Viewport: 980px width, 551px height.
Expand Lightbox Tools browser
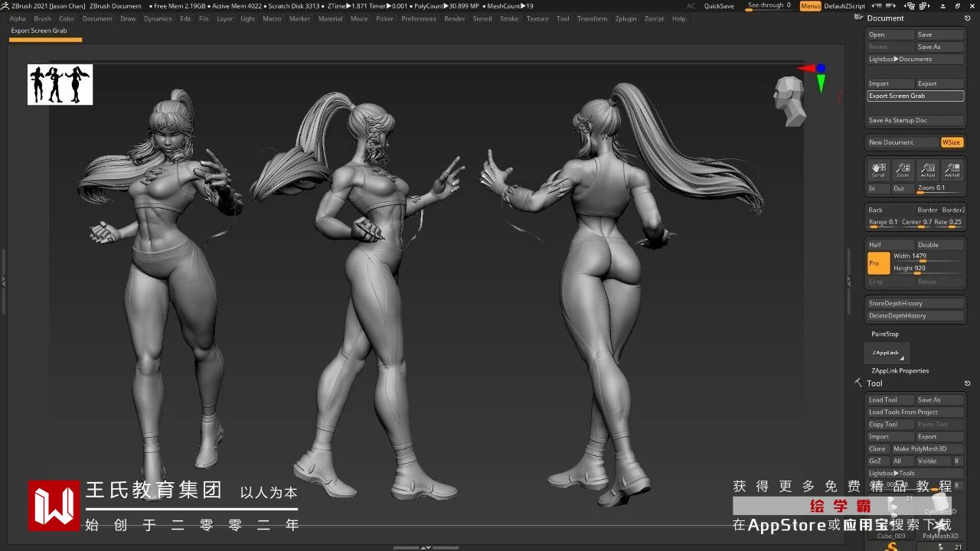[x=915, y=473]
